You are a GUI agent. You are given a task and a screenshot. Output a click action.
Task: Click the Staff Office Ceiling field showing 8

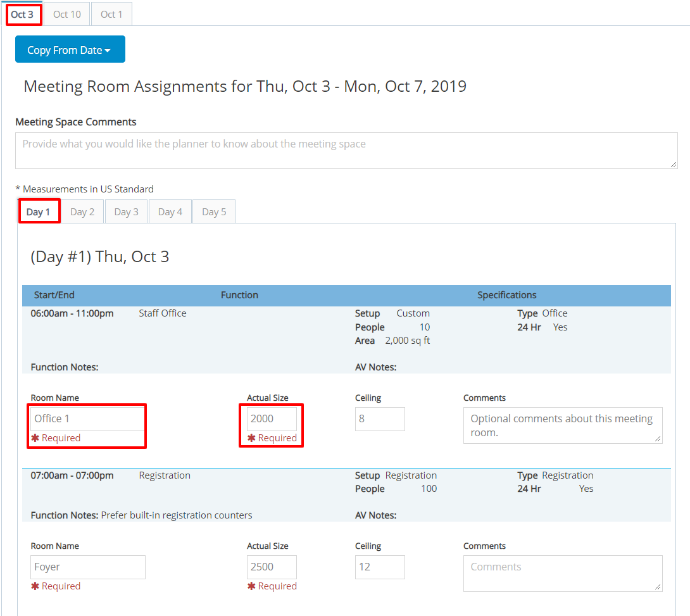(380, 418)
